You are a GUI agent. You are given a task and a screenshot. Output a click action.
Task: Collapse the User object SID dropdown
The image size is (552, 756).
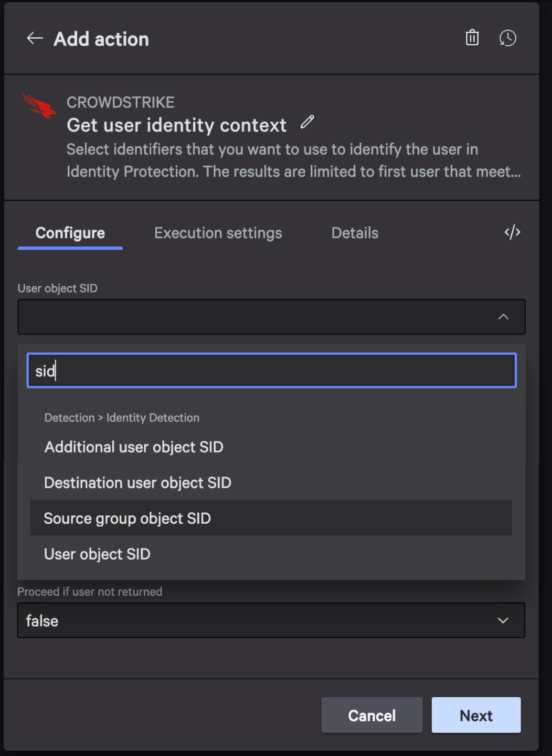503,317
